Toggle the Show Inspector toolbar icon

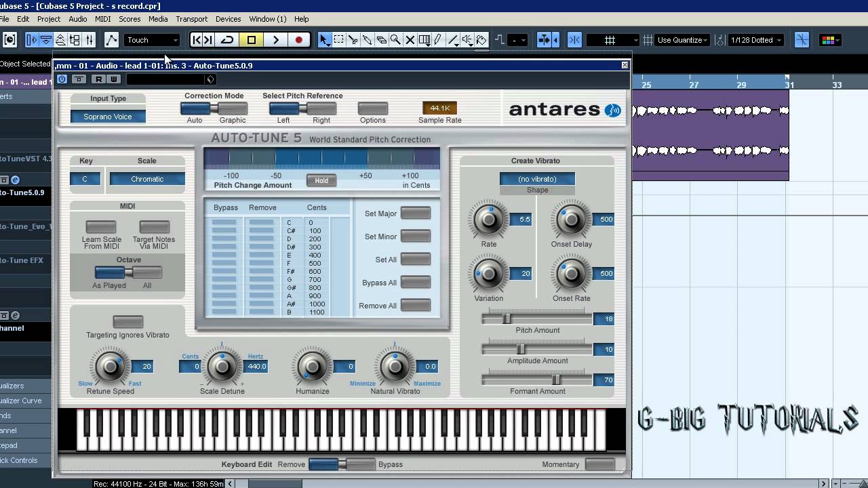coord(32,40)
